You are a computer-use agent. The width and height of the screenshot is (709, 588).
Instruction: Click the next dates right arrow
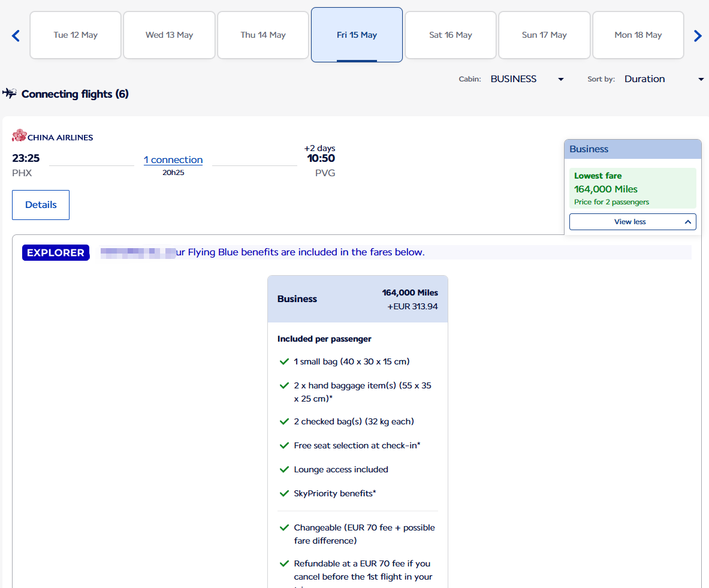[698, 36]
